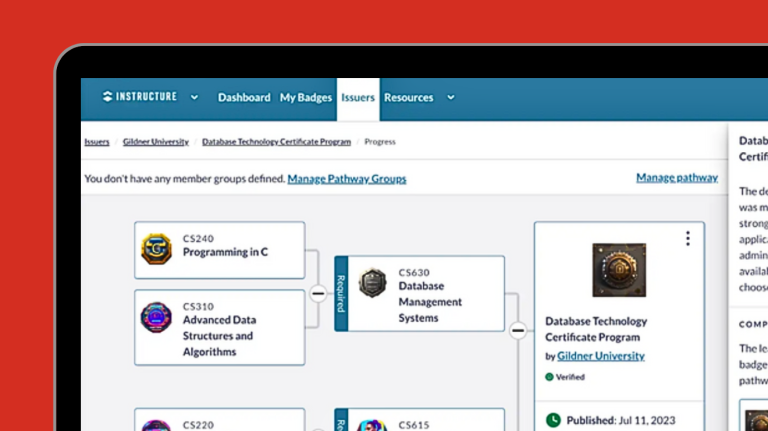Open Gildner University breadcrumb link

[156, 142]
